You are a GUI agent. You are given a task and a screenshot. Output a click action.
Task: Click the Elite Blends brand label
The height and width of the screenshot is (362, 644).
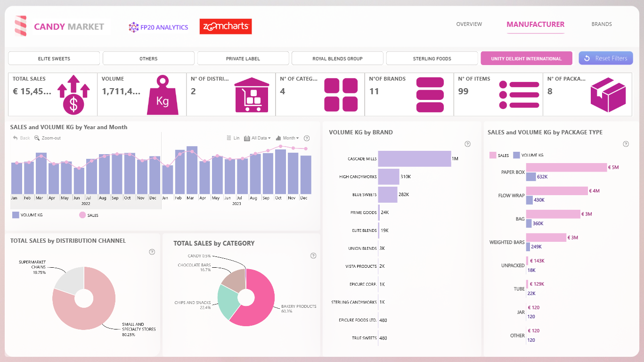[x=364, y=230]
